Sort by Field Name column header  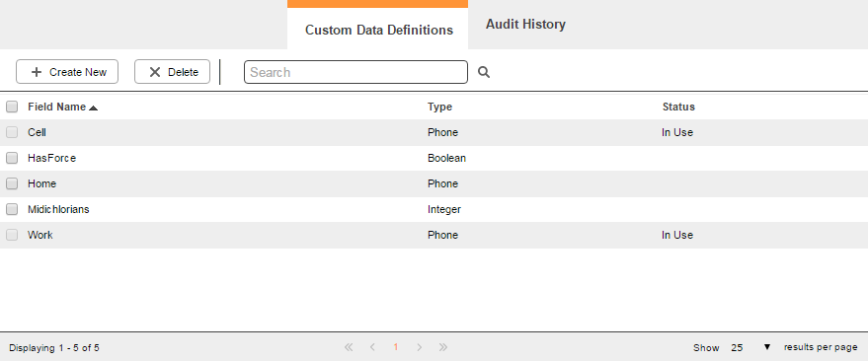56,107
